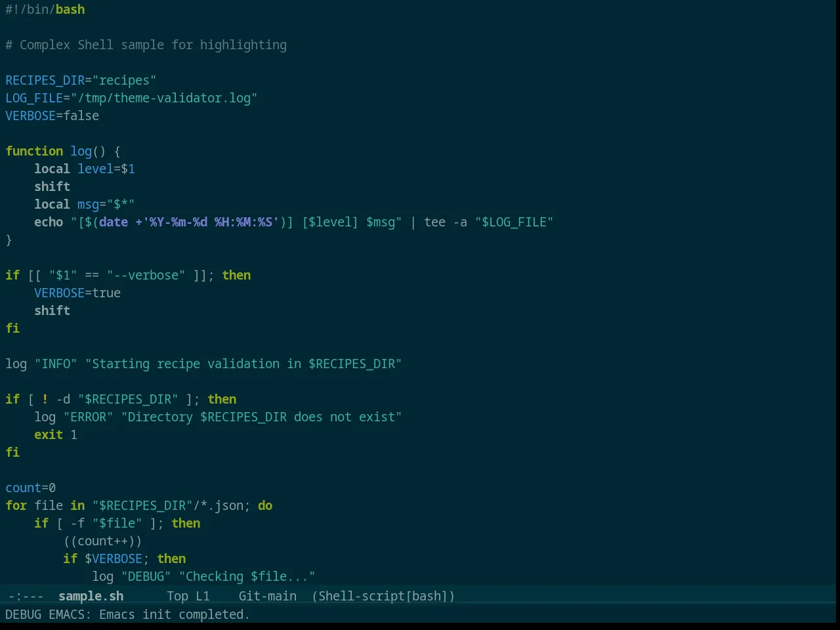Click the echo area DEBUG EMACS message

click(x=127, y=614)
